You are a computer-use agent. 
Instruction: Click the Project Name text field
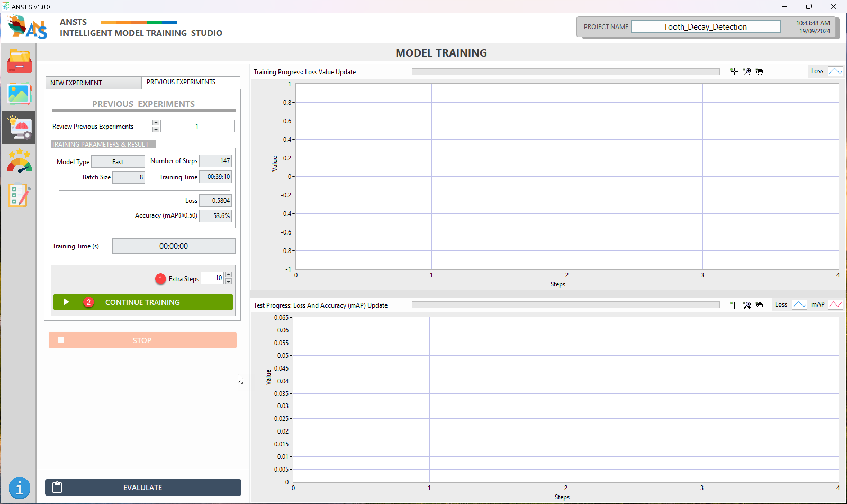coord(705,27)
